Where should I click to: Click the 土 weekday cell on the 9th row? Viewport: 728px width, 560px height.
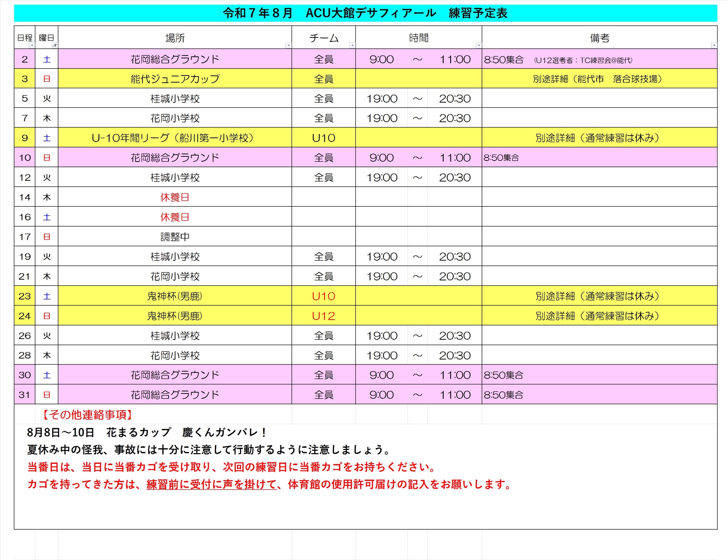click(x=47, y=138)
